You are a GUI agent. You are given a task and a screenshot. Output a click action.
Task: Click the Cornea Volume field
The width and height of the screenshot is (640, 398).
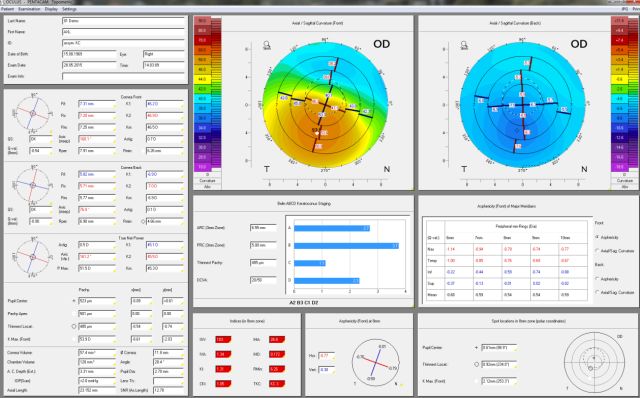click(96, 352)
